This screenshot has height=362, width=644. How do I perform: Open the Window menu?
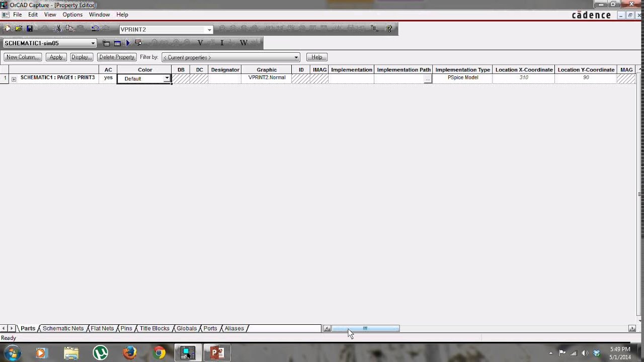pos(99,15)
